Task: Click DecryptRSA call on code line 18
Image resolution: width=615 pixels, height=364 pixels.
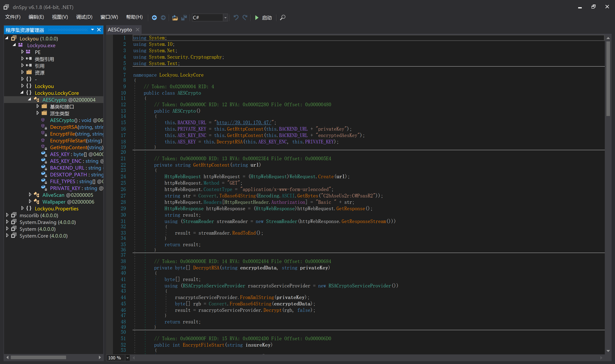Action: tap(229, 142)
